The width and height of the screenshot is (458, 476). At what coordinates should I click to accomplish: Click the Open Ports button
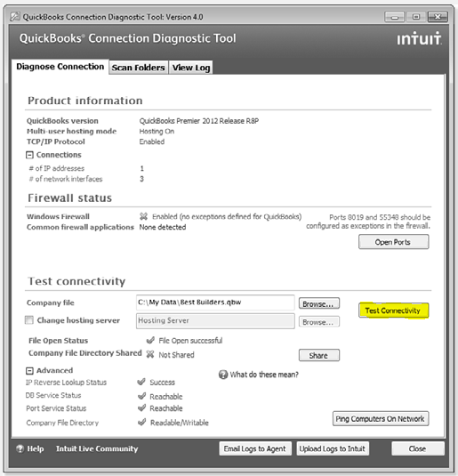[393, 242]
